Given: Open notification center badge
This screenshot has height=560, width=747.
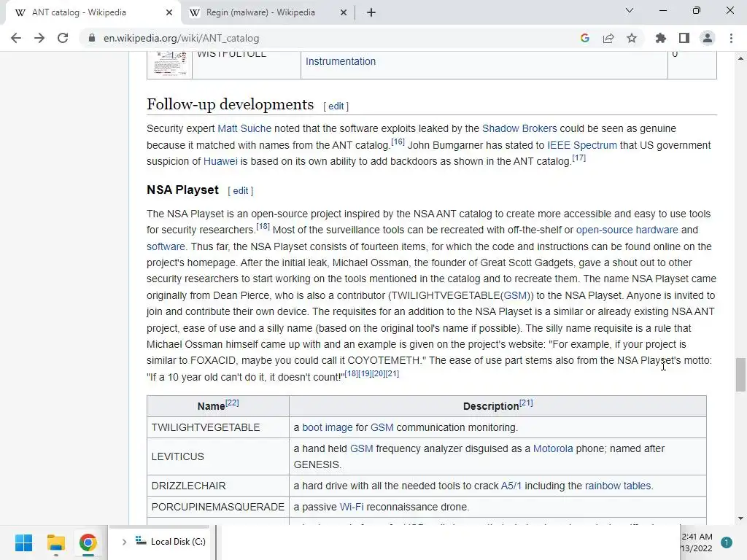Looking at the screenshot, I should (x=726, y=542).
